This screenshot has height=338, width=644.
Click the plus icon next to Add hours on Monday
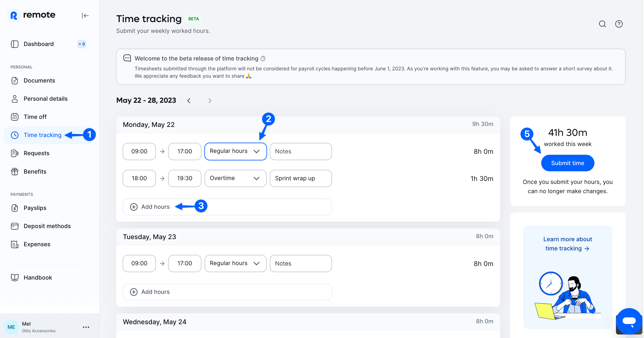pyautogui.click(x=134, y=207)
